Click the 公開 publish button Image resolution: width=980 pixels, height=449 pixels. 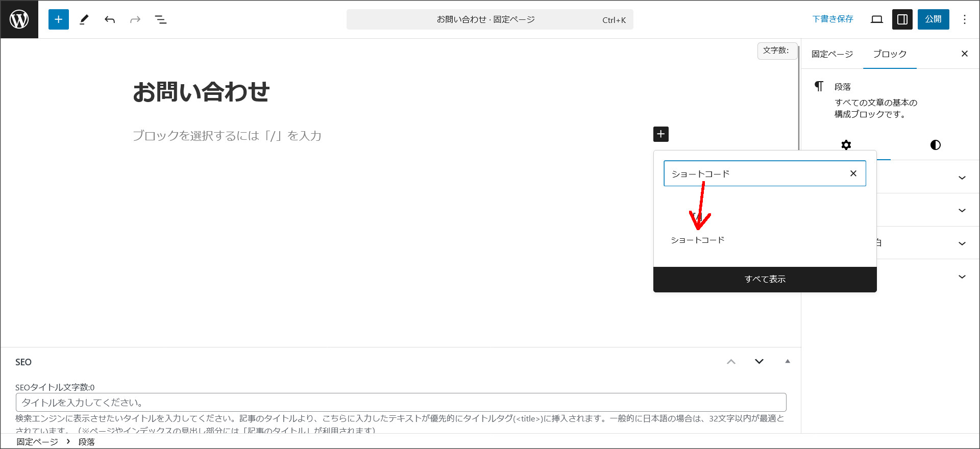click(x=933, y=19)
